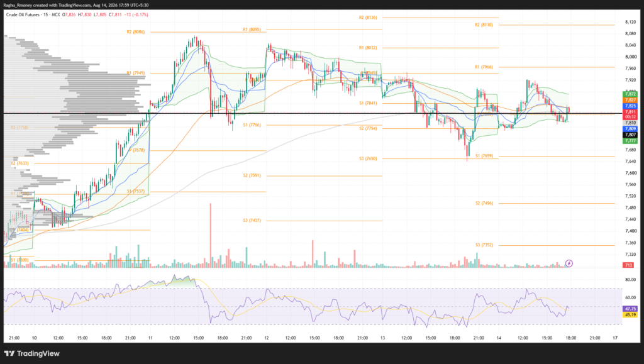Click the S2 (7496) pivot label
Viewport: 644px width, 364px height.
click(484, 203)
